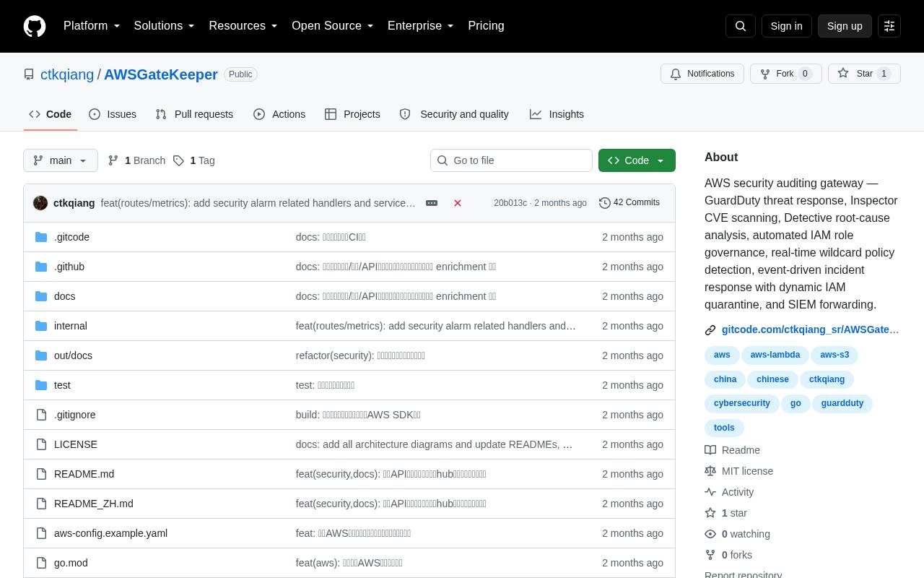The height and width of the screenshot is (578, 924).
Task: Select the guardduty topic tag
Action: click(842, 404)
